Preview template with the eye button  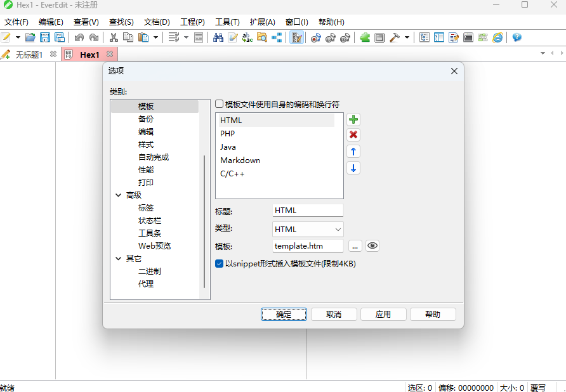[372, 245]
